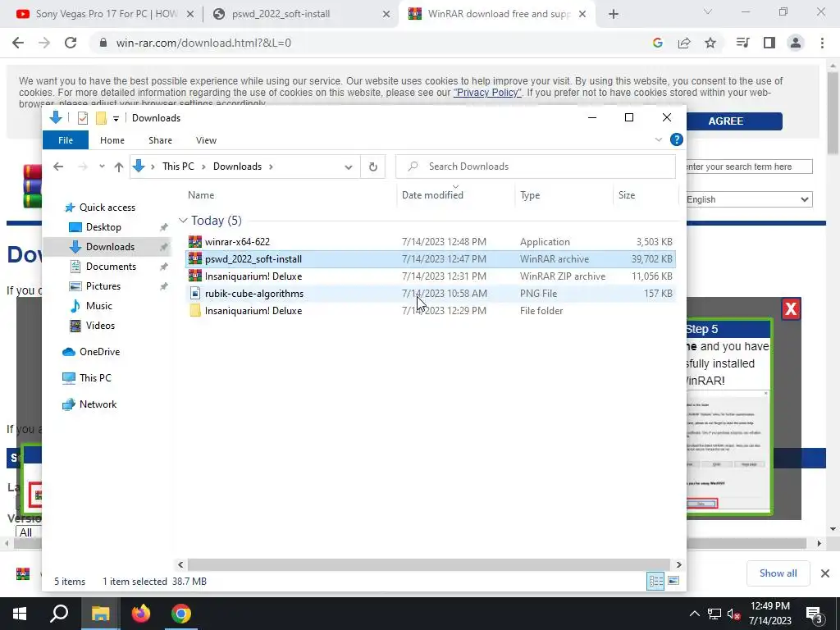Click the horizontal scrollbar in Explorer file list

(429, 564)
